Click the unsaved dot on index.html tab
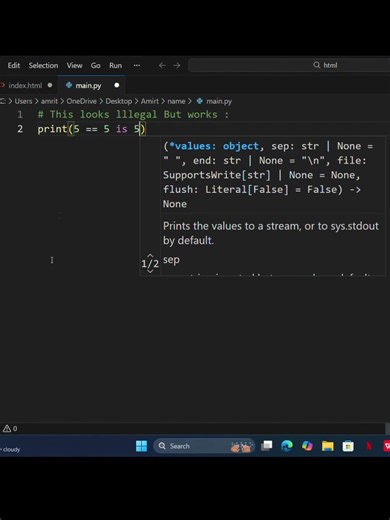 [x=50, y=85]
